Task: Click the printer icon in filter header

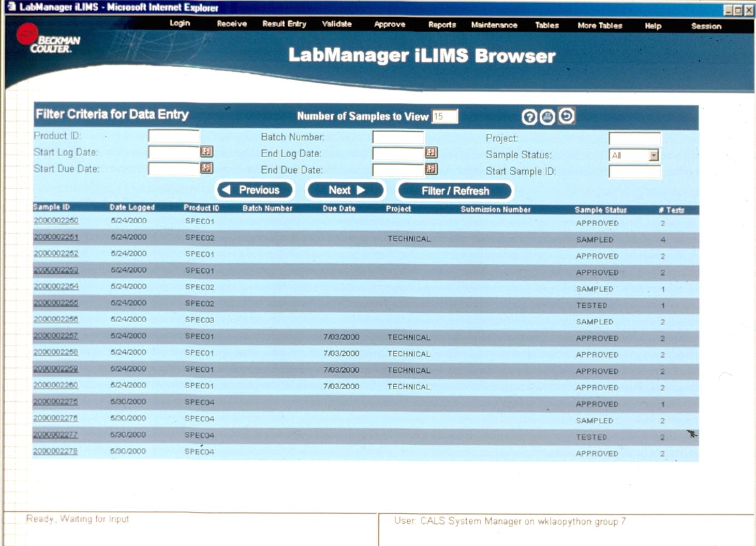Action: coord(547,117)
